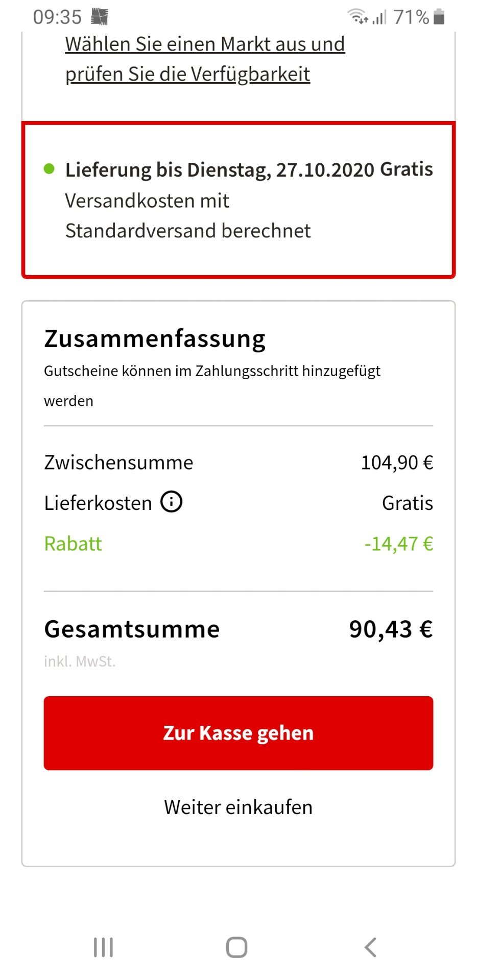Tap the notification icon beside the clock
The width and height of the screenshot is (477, 980).
(100, 17)
